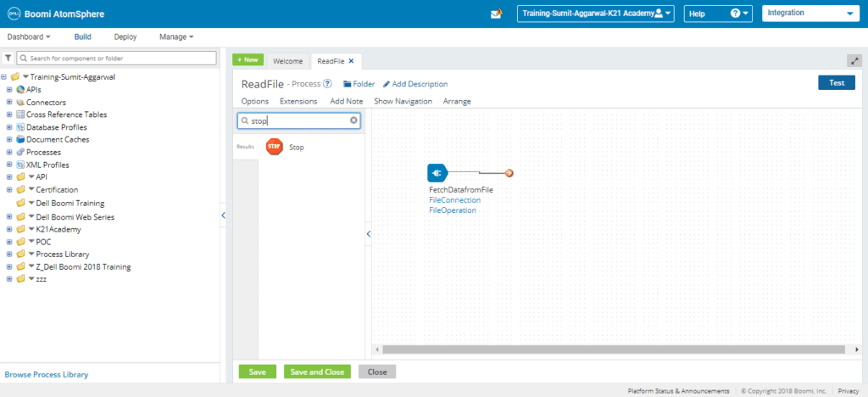Click the APIs globe icon in tree

[20, 90]
